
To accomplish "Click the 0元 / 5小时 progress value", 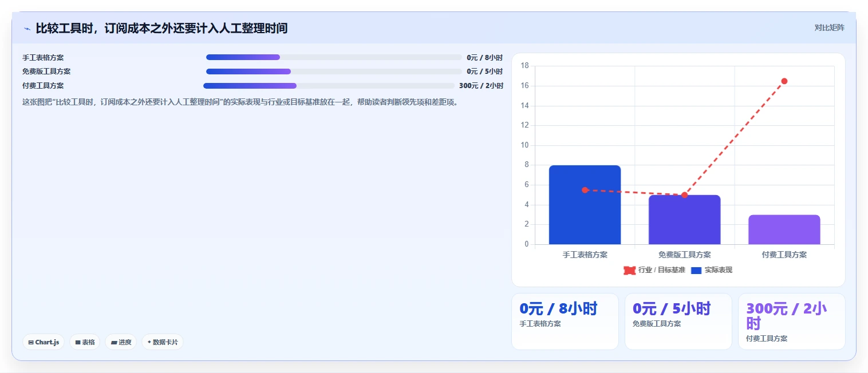I will [484, 72].
